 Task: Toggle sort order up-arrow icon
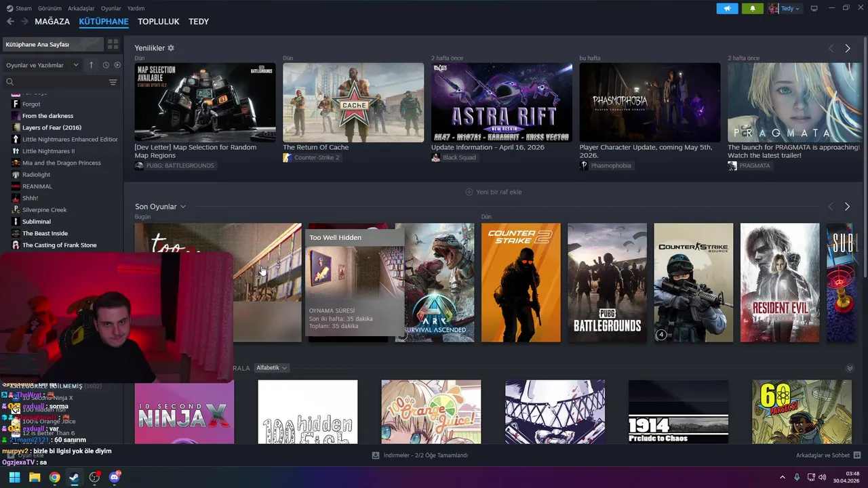[x=92, y=65]
